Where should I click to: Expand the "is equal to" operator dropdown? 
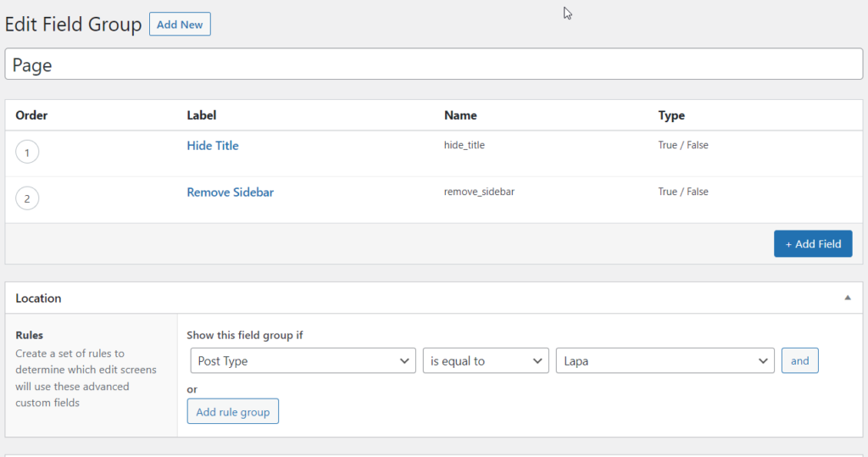click(486, 361)
